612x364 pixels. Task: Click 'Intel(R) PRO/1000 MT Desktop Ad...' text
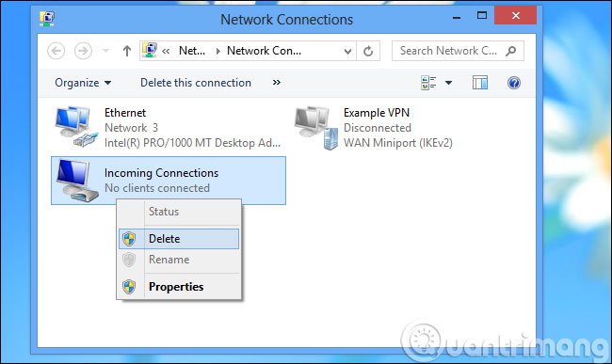tap(192, 143)
